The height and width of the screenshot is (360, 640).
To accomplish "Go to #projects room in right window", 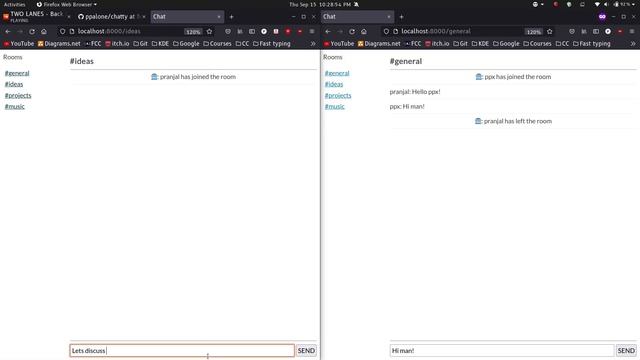I will coord(338,95).
